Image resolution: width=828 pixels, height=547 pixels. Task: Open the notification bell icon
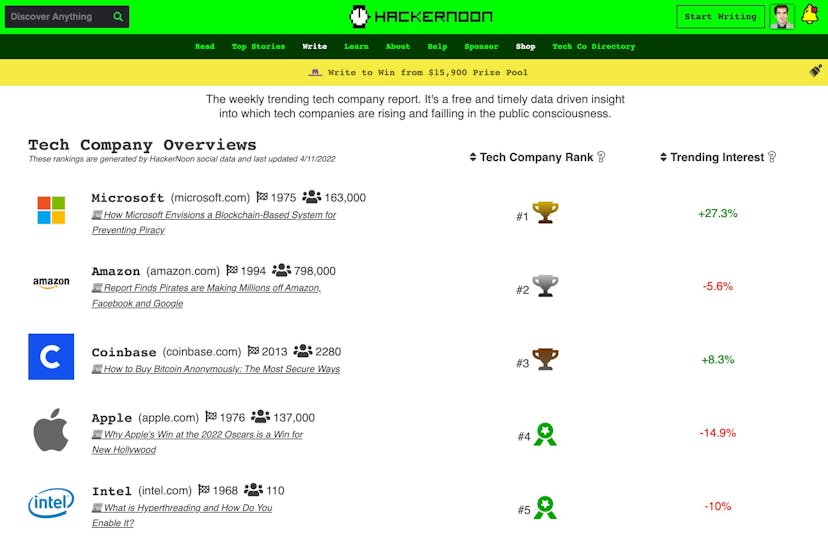pyautogui.click(x=810, y=15)
